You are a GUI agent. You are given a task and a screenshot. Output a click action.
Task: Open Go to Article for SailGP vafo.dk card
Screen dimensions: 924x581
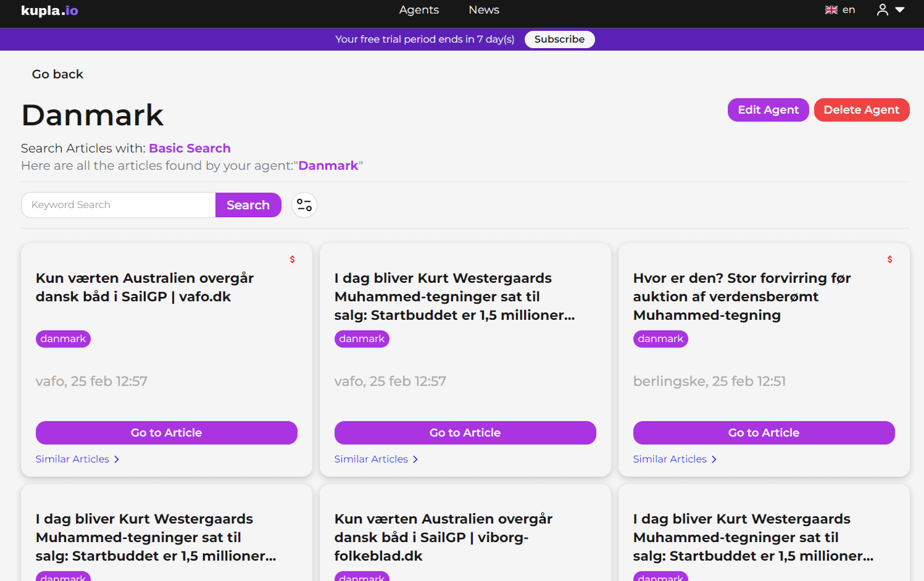click(167, 433)
